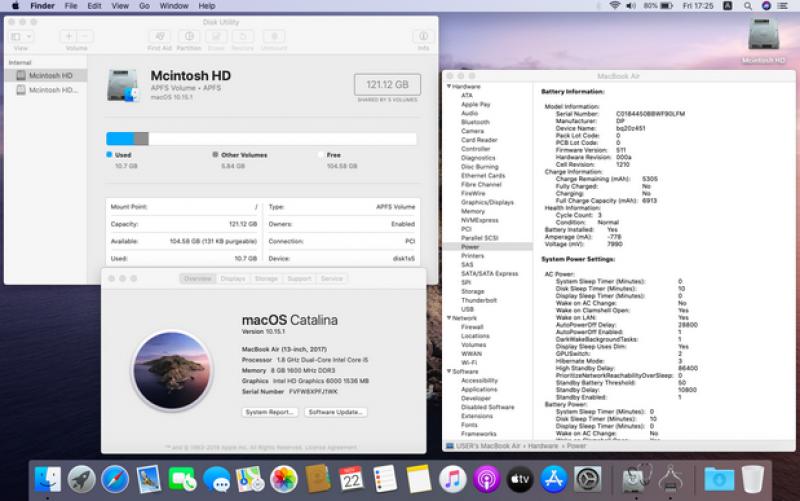This screenshot has height=501, width=800.
Task: Open Reminders from the Dock
Action: pos(385,479)
